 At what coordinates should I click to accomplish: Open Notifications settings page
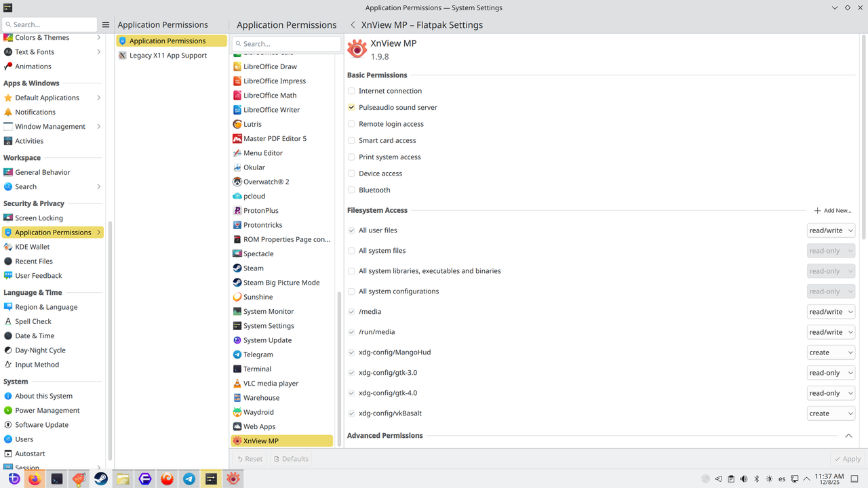[53, 112]
